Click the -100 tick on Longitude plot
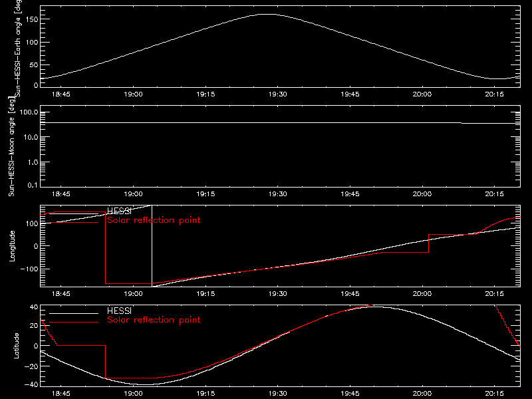The width and height of the screenshot is (532, 399). 29,269
